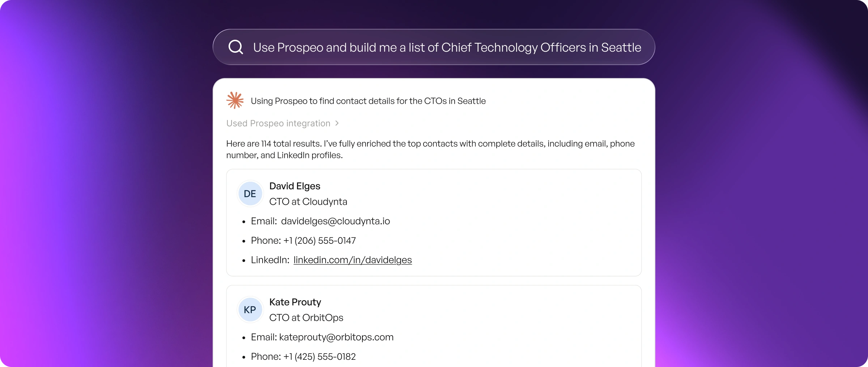
Task: Click phone number +1 (206) 555-0147
Action: pos(319,241)
